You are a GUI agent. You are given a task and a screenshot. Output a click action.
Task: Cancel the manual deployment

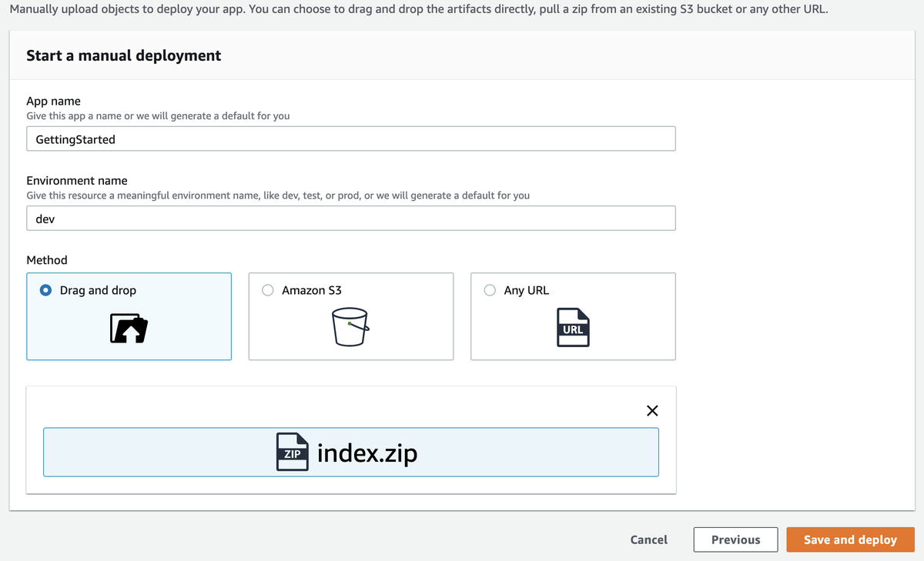(x=648, y=539)
